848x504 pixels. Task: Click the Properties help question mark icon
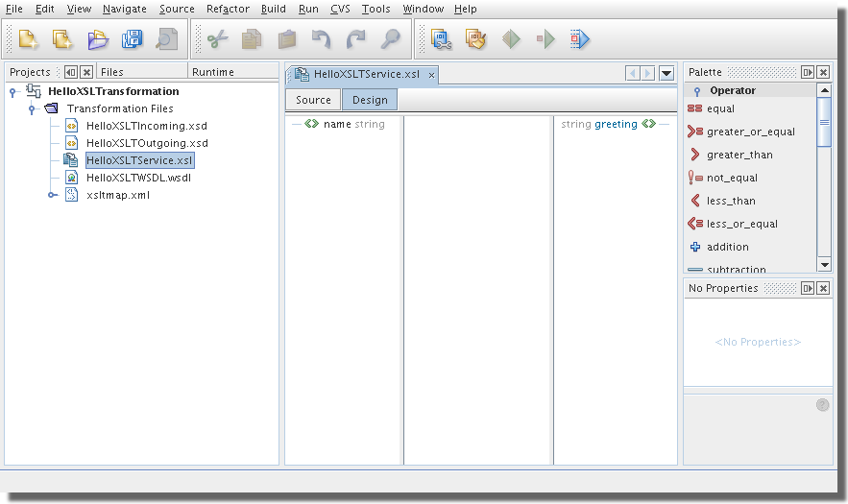coord(822,405)
